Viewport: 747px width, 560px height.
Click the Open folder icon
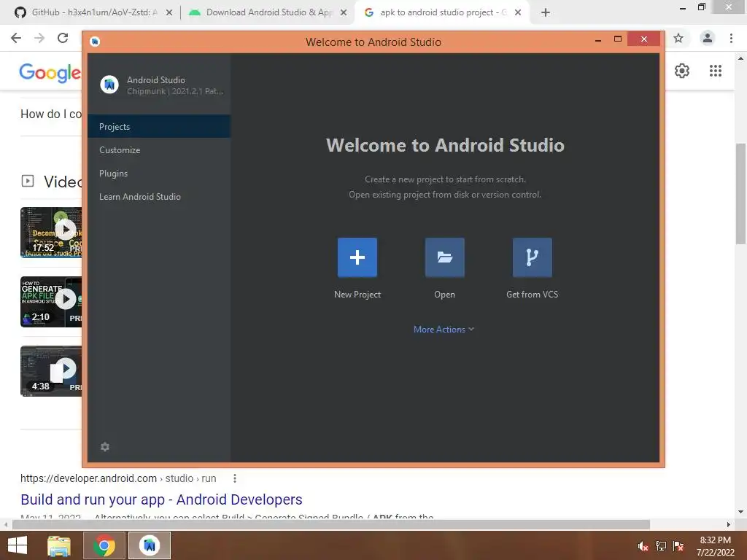click(444, 257)
